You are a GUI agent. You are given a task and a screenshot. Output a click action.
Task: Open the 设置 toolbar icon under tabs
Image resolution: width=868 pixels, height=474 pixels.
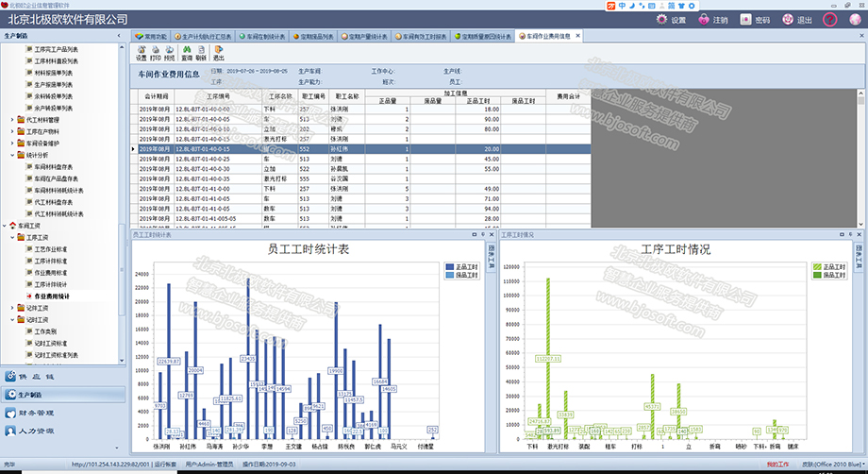(x=142, y=53)
